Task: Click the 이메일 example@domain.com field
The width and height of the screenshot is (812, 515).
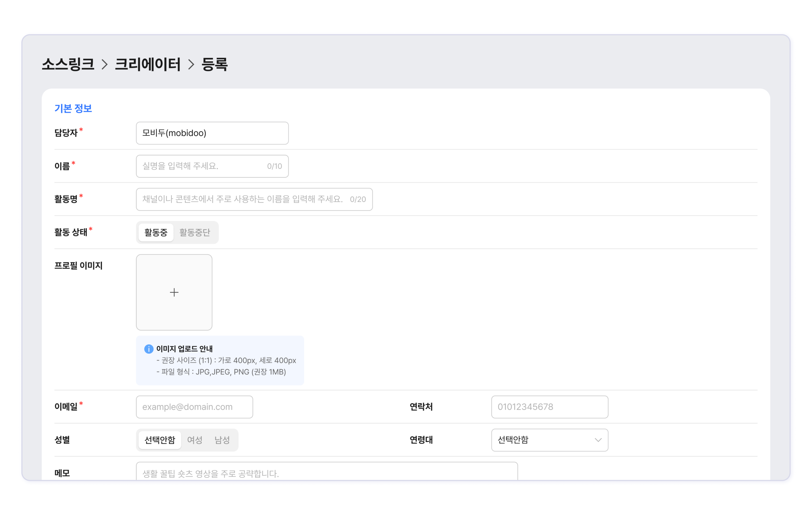Action: point(194,407)
